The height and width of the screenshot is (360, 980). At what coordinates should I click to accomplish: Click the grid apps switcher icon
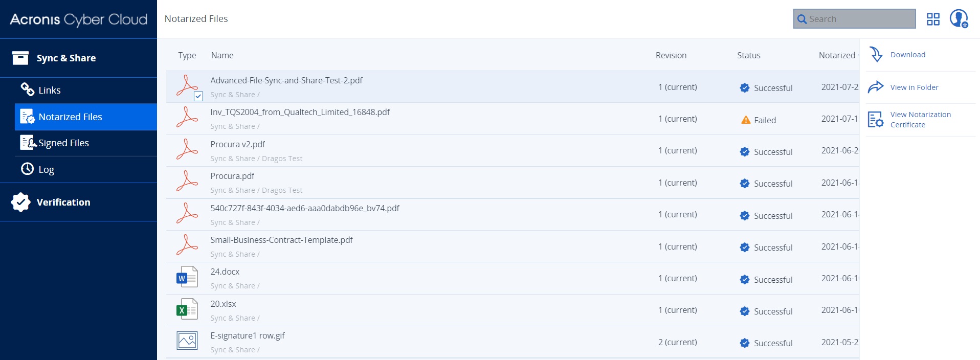coord(933,19)
